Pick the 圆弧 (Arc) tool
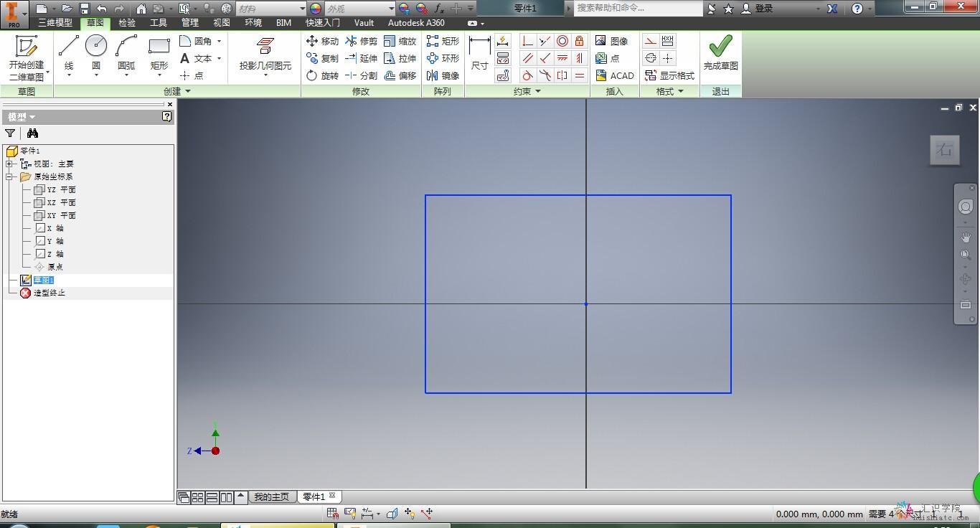 tap(126, 53)
